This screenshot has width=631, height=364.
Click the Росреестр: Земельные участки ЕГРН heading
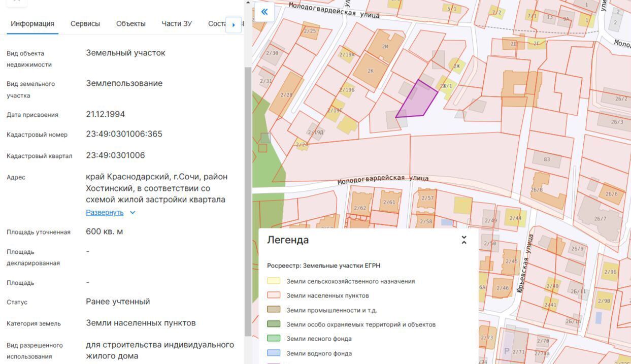click(x=323, y=266)
